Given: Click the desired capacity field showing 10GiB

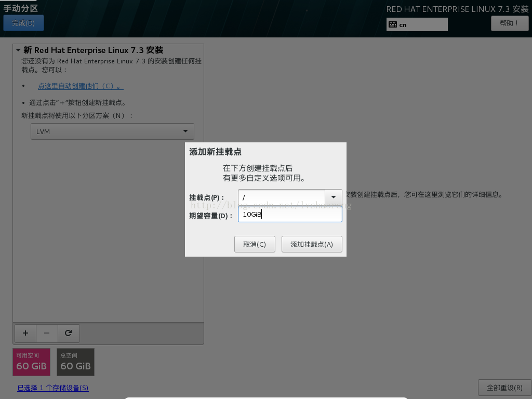Looking at the screenshot, I should point(290,215).
